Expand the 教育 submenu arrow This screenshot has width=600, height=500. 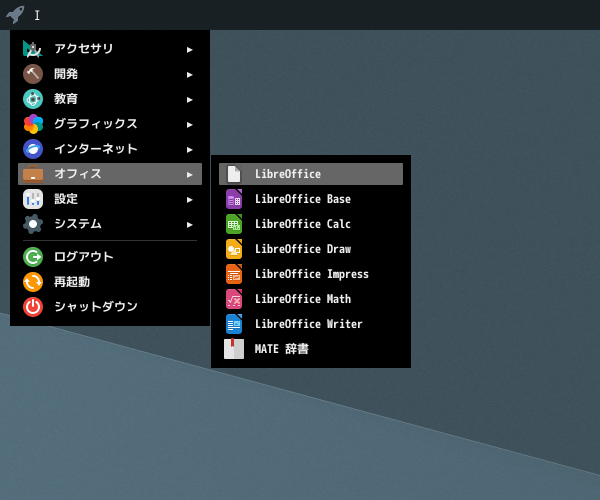[189, 100]
